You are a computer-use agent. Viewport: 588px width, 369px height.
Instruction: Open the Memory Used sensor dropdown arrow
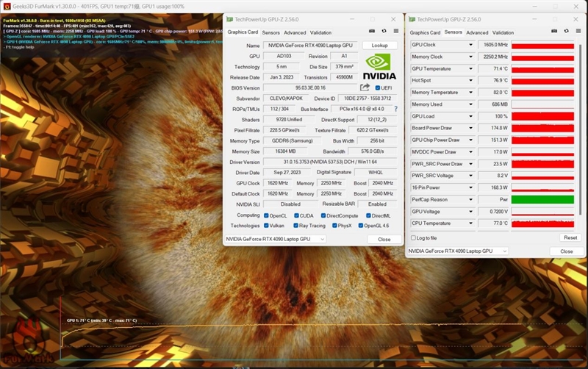pos(470,104)
